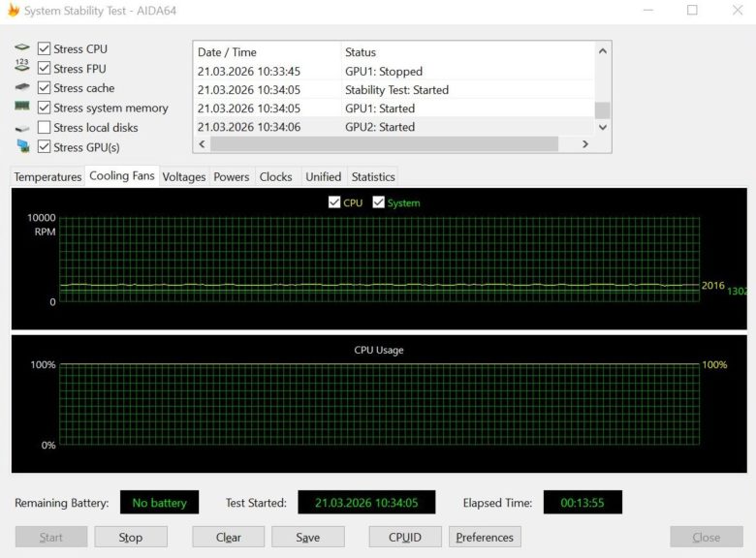
Task: Click the CPU chip icon beside Stress CPU
Action: point(21,47)
